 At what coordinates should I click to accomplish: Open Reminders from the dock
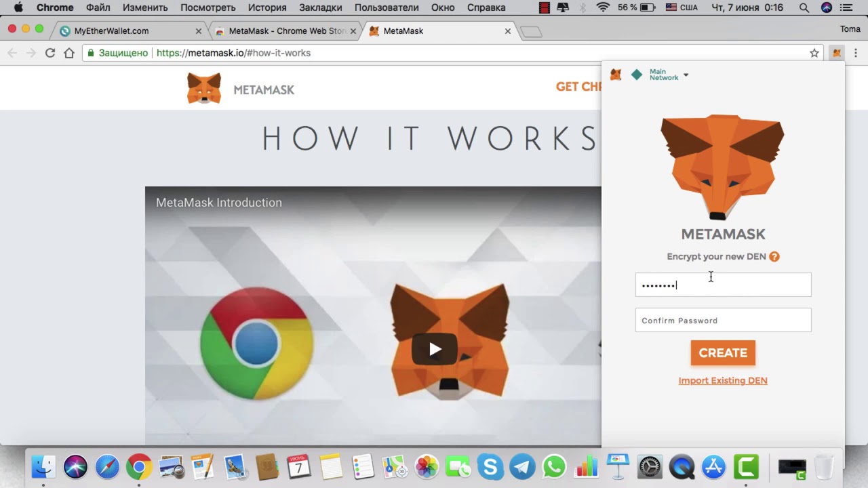point(363,467)
